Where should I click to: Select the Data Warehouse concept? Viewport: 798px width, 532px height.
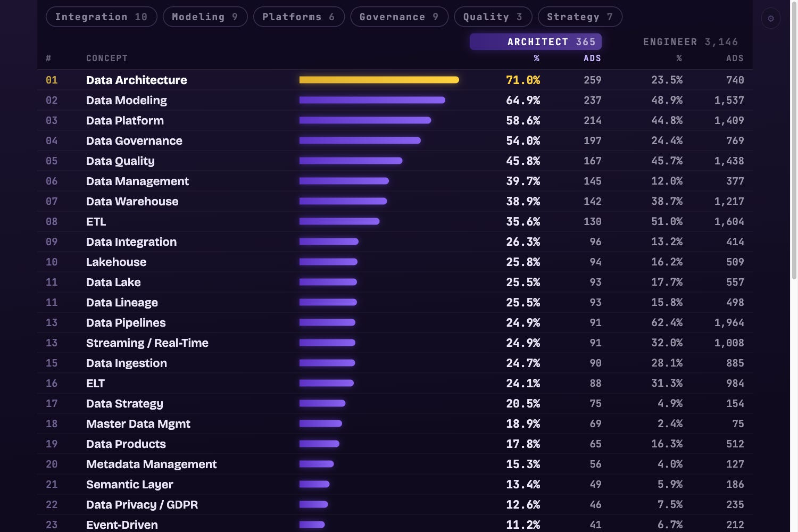point(132,201)
